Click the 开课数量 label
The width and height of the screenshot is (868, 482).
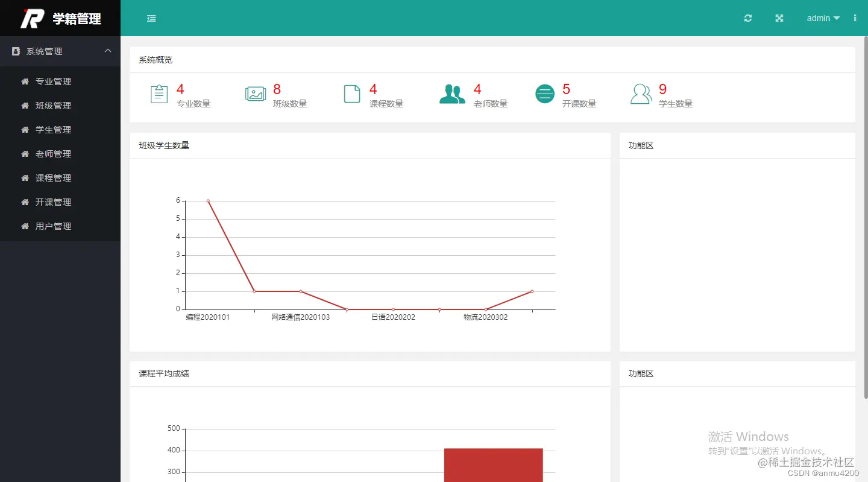[579, 104]
